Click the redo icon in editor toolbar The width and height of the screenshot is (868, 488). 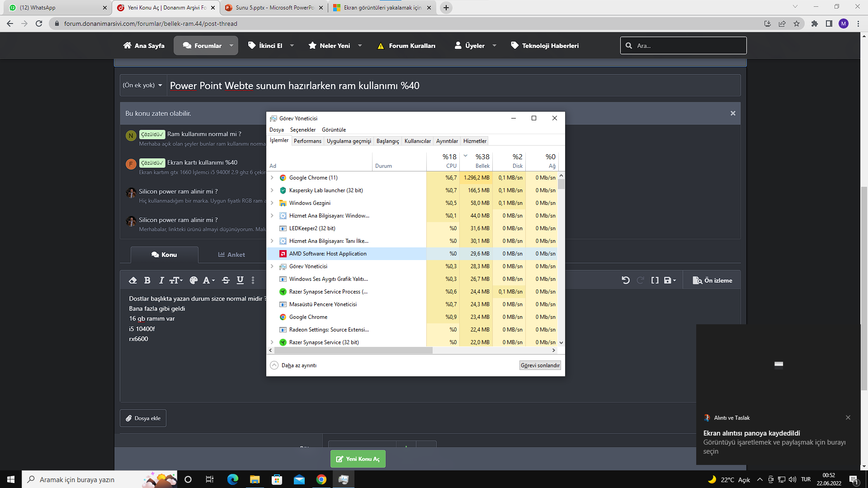click(x=640, y=280)
